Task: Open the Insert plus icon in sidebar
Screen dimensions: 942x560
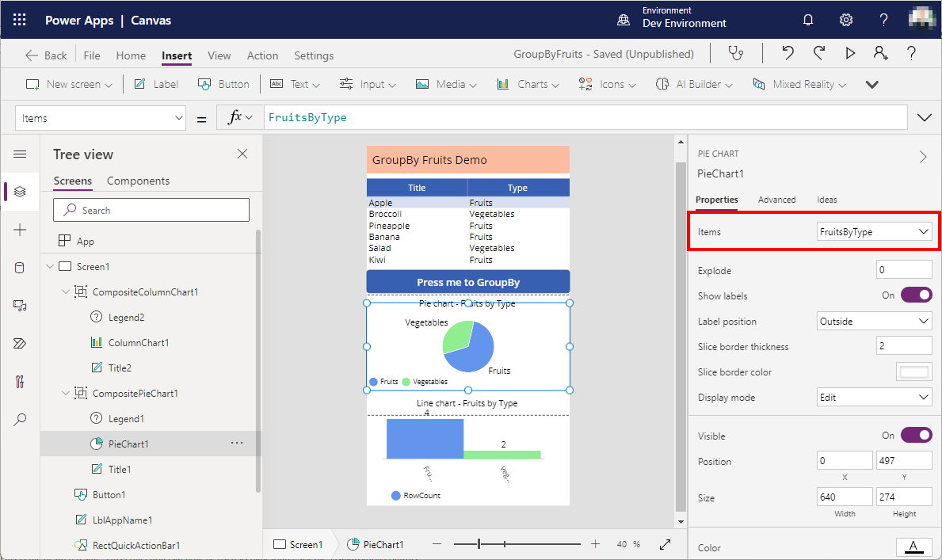Action: click(21, 230)
